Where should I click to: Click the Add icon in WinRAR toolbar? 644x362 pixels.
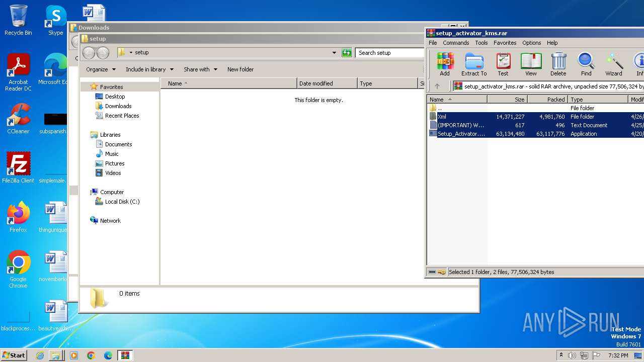pos(445,64)
